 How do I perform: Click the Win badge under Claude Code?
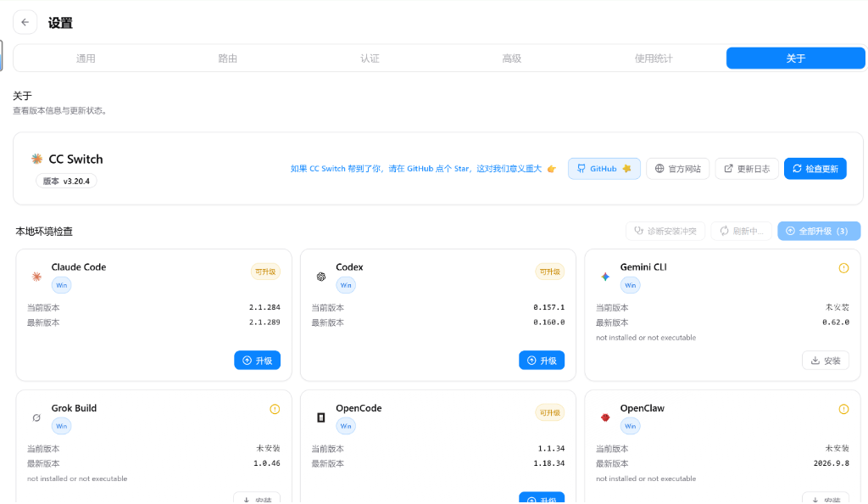point(61,285)
